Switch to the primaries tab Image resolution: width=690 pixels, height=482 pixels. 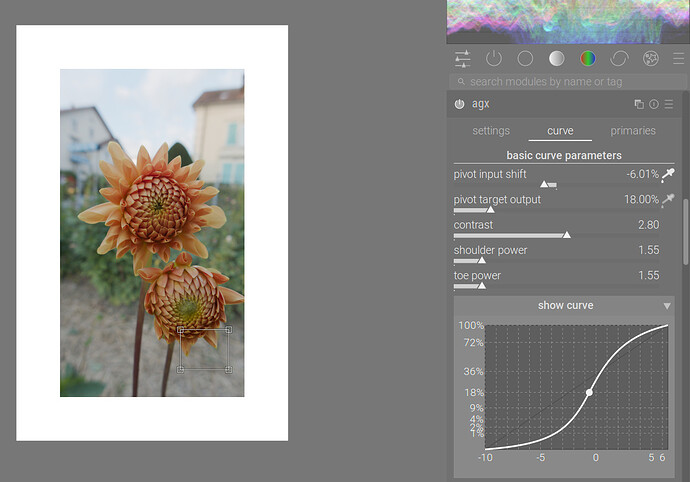[x=633, y=131]
